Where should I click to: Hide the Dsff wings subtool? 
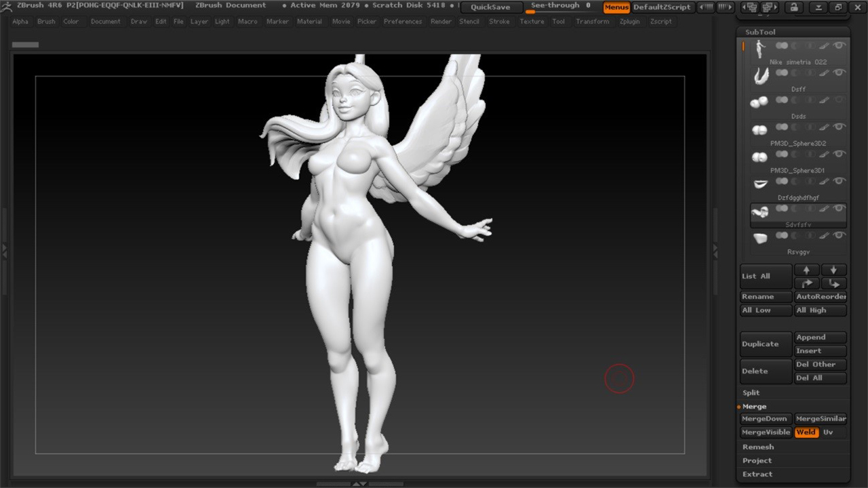coord(840,73)
